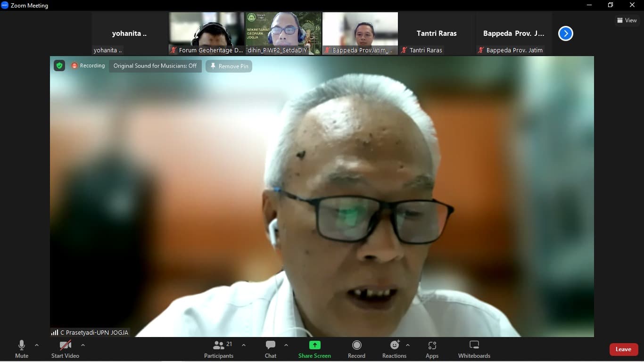
Task: Open the View layout menu
Action: (x=627, y=20)
